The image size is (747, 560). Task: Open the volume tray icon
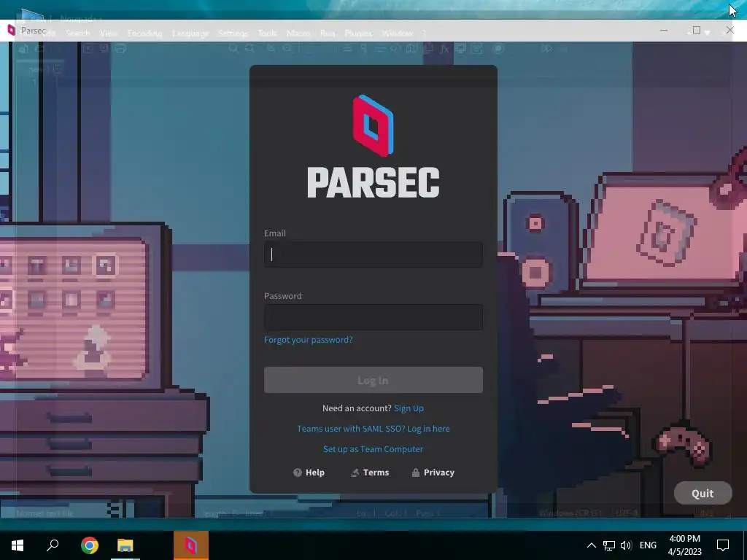pos(626,545)
